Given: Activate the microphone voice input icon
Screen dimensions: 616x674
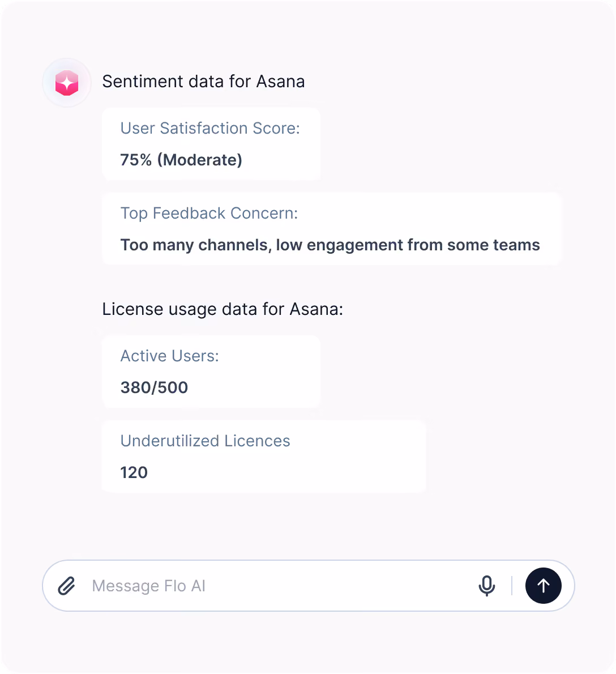Looking at the screenshot, I should tap(487, 586).
